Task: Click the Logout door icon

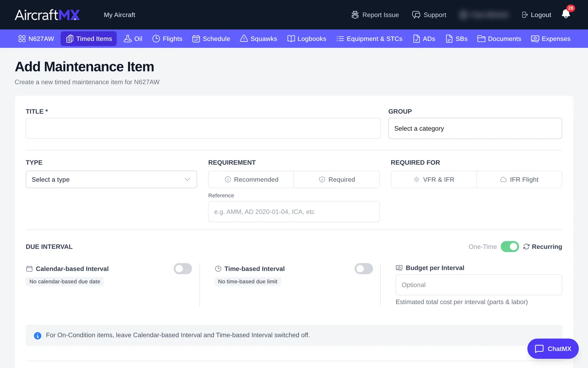Action: pyautogui.click(x=525, y=15)
